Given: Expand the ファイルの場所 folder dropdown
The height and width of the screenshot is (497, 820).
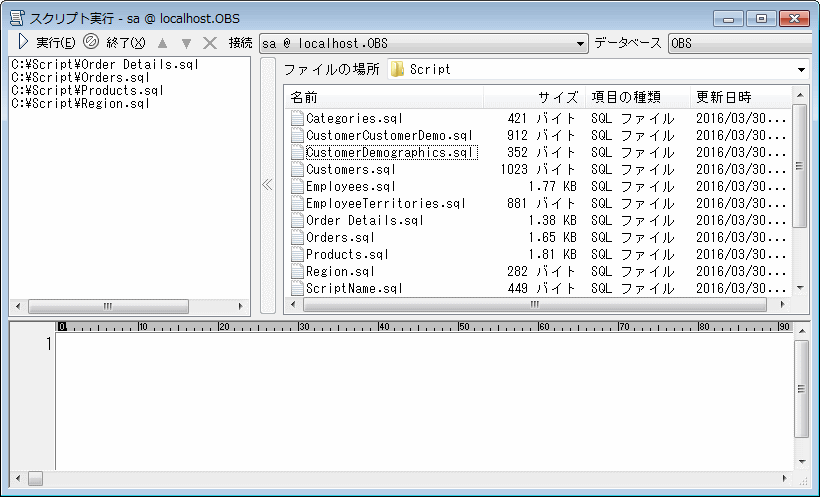Looking at the screenshot, I should pyautogui.click(x=802, y=70).
